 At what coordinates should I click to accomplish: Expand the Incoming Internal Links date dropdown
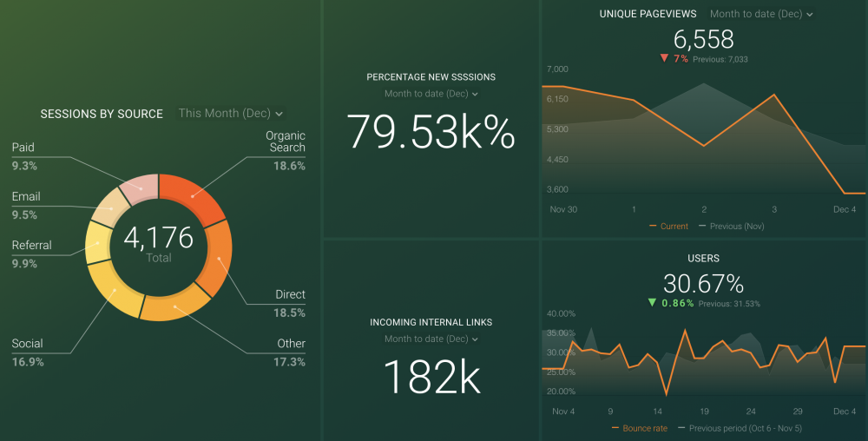(x=431, y=339)
